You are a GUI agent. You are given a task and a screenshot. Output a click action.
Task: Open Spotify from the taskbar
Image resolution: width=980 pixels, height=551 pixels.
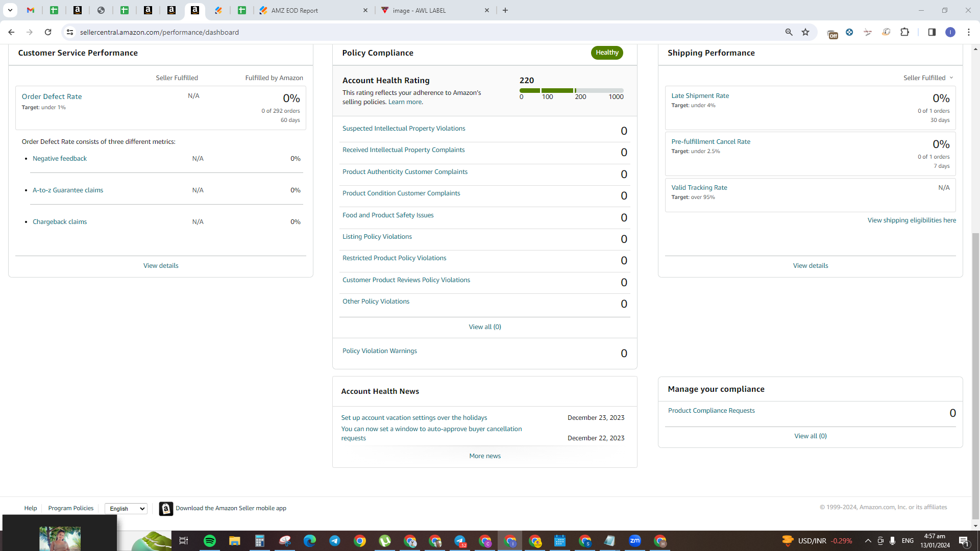coord(210,541)
